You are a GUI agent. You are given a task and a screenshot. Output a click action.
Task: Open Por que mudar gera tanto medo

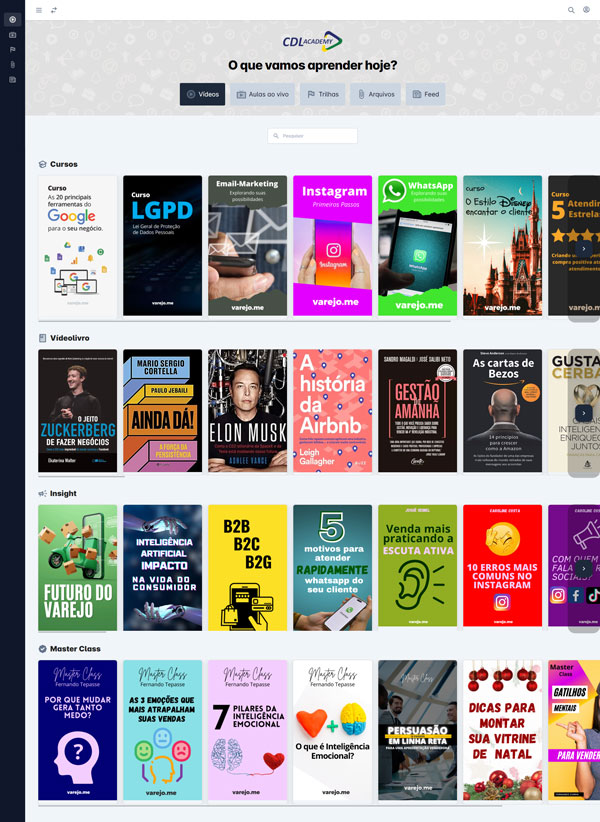click(78, 730)
